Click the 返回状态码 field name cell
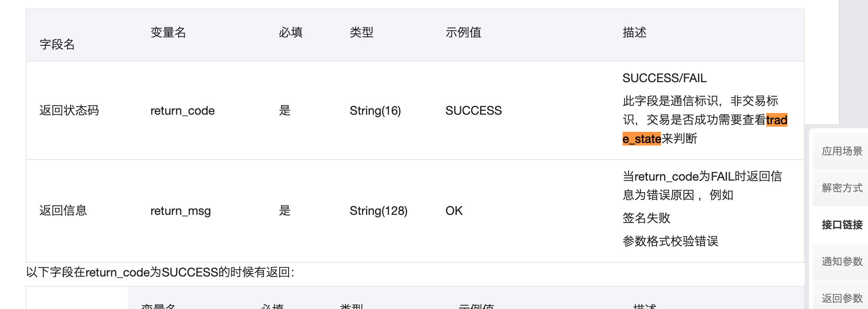This screenshot has width=868, height=309. pyautogui.click(x=69, y=111)
